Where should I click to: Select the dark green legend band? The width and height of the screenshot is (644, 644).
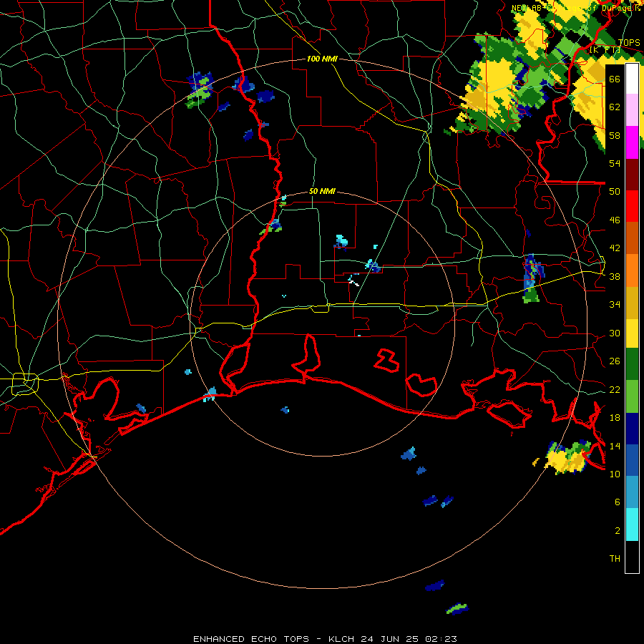[x=632, y=364]
